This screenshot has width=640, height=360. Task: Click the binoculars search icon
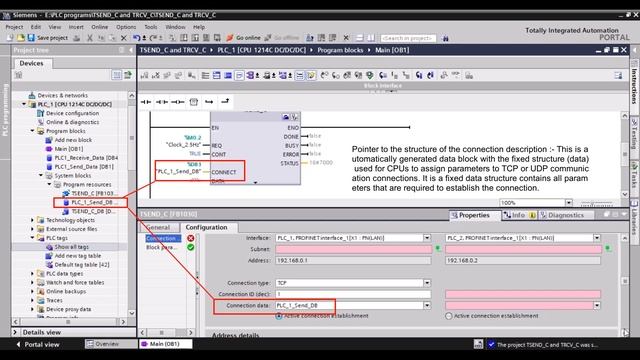[x=445, y=38]
